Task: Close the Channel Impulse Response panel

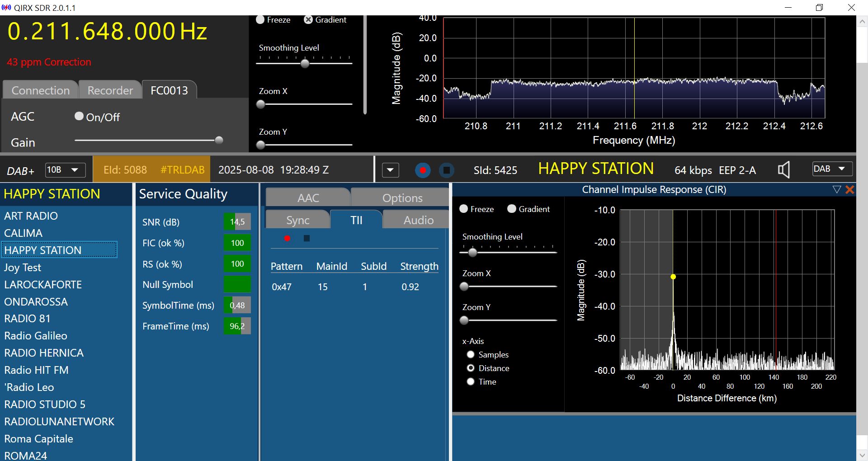Action: (x=850, y=190)
